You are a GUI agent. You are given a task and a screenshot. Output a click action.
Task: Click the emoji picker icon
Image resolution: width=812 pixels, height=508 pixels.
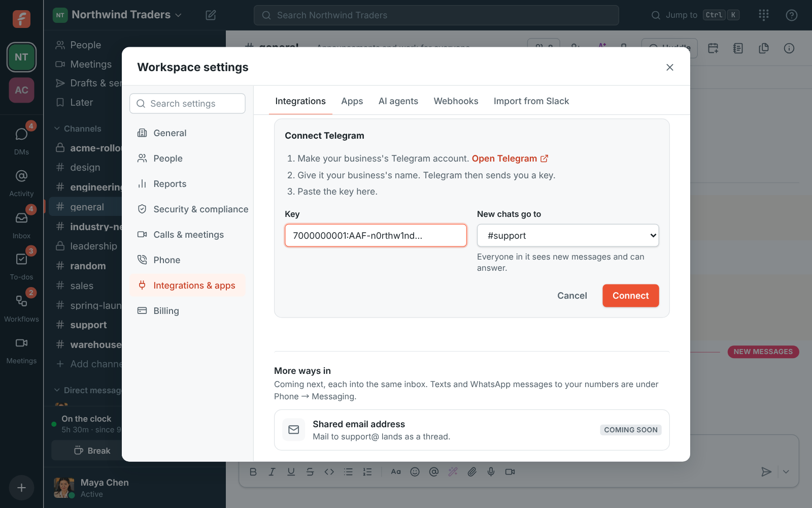[415, 472]
